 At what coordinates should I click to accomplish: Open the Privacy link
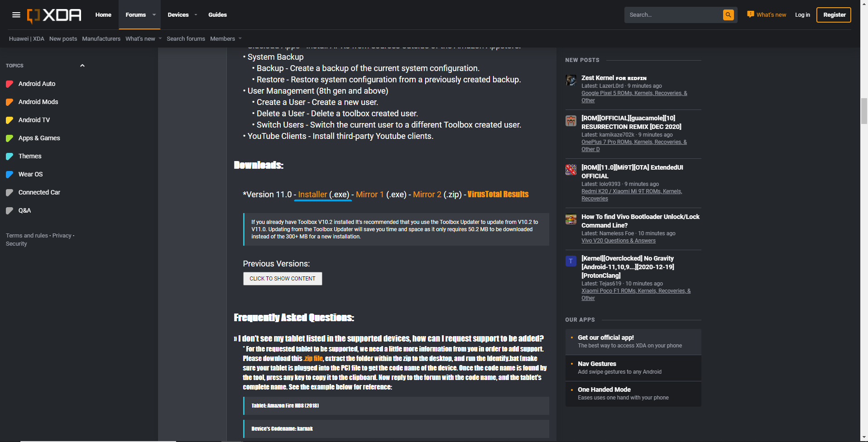tap(62, 236)
